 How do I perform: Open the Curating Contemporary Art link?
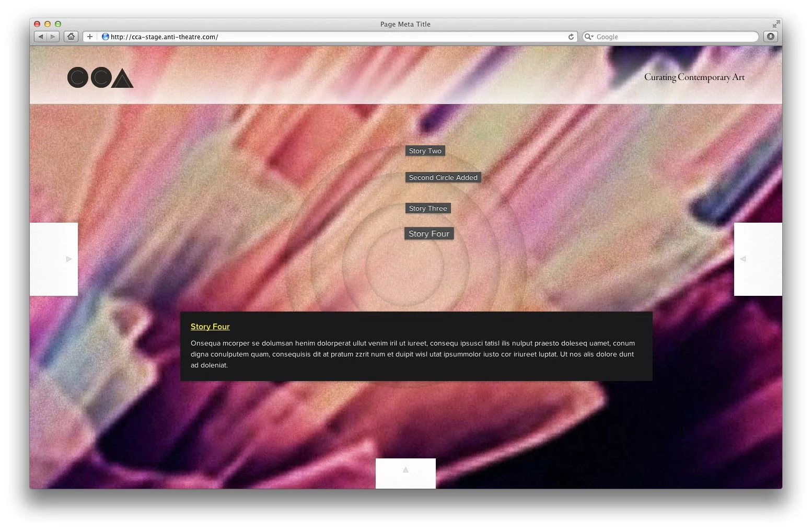click(x=694, y=77)
